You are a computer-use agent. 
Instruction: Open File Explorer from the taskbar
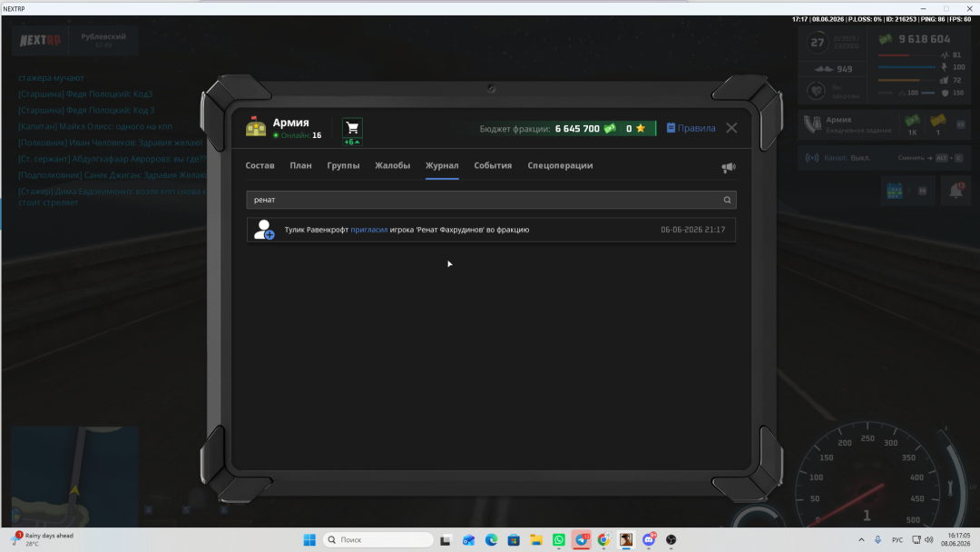(x=536, y=540)
